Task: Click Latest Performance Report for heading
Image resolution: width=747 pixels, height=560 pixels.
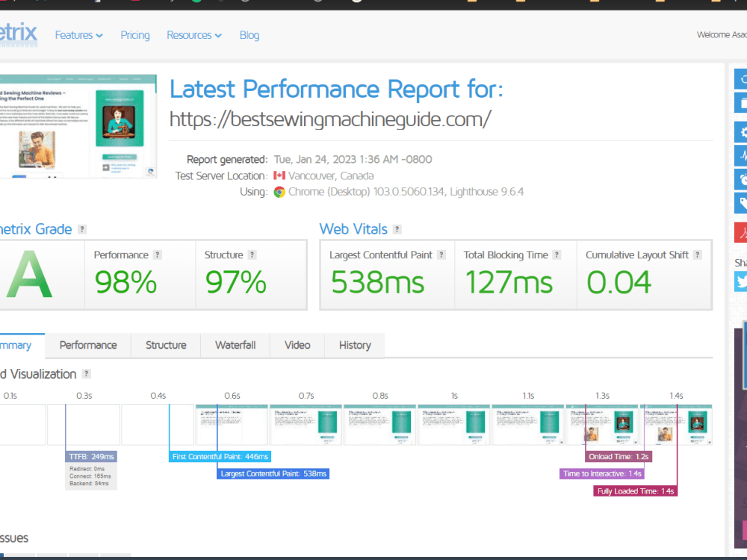Action: click(x=336, y=89)
